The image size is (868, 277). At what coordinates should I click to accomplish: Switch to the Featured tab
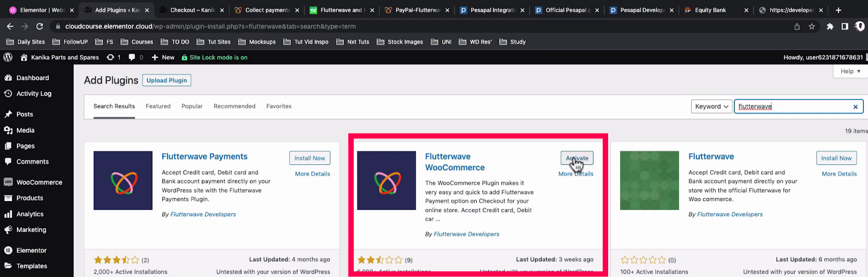158,106
